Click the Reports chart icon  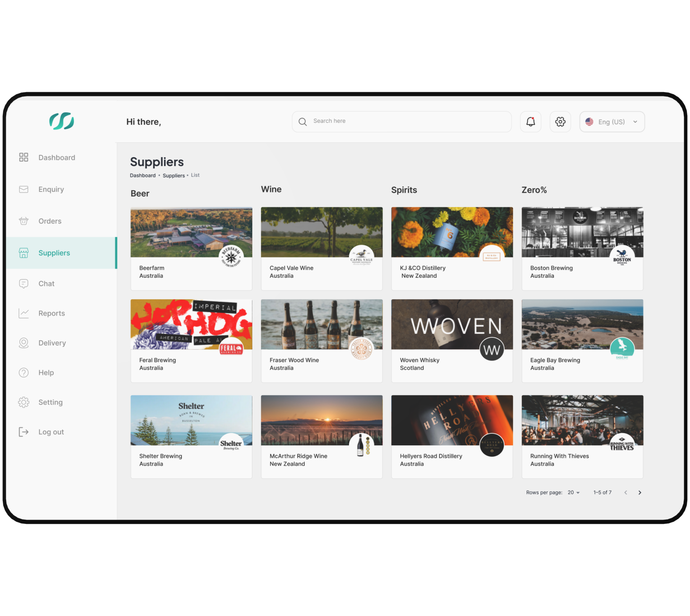coord(24,313)
